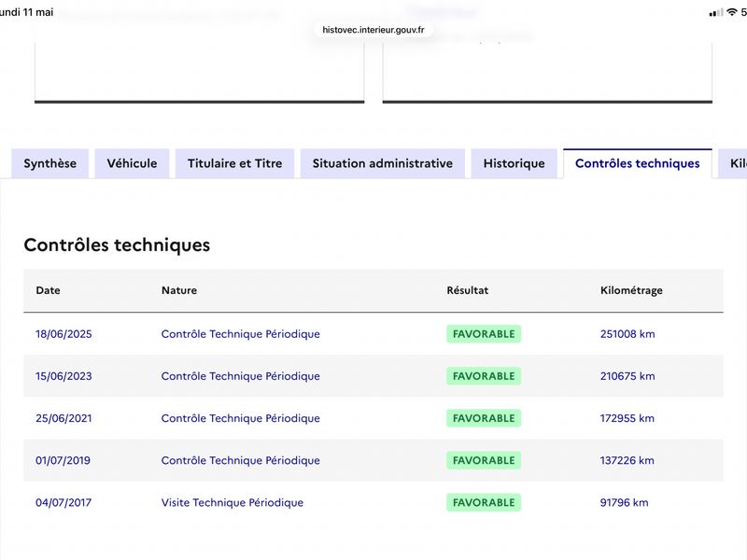The image size is (747, 560).
Task: Click the 18/06/2025 date entry
Action: tap(63, 334)
